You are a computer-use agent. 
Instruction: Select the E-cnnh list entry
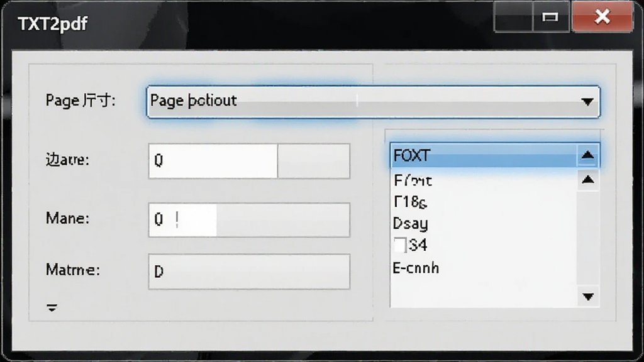(x=416, y=268)
